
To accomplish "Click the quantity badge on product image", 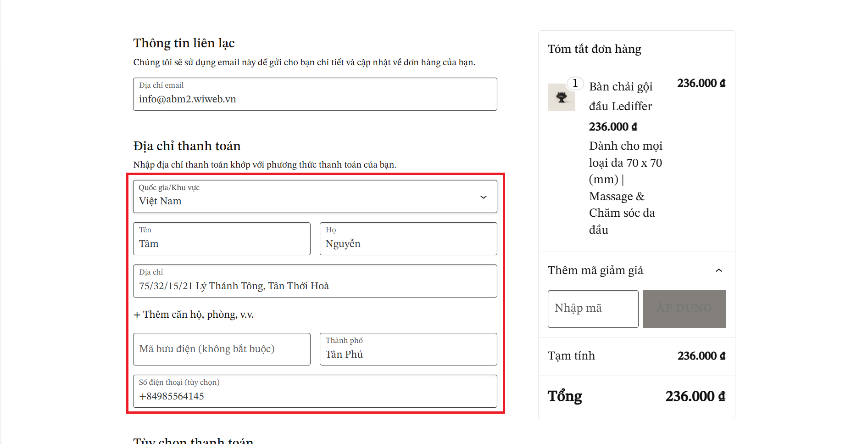I will click(575, 84).
